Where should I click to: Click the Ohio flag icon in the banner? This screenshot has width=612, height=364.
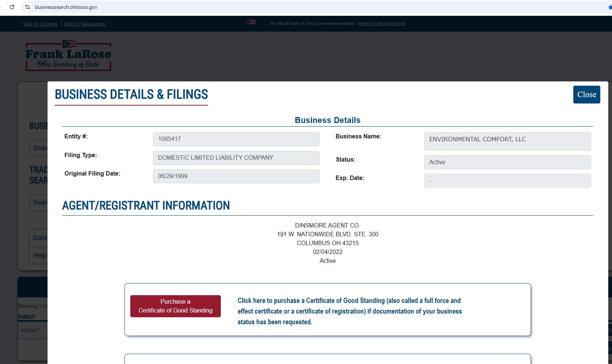click(251, 22)
